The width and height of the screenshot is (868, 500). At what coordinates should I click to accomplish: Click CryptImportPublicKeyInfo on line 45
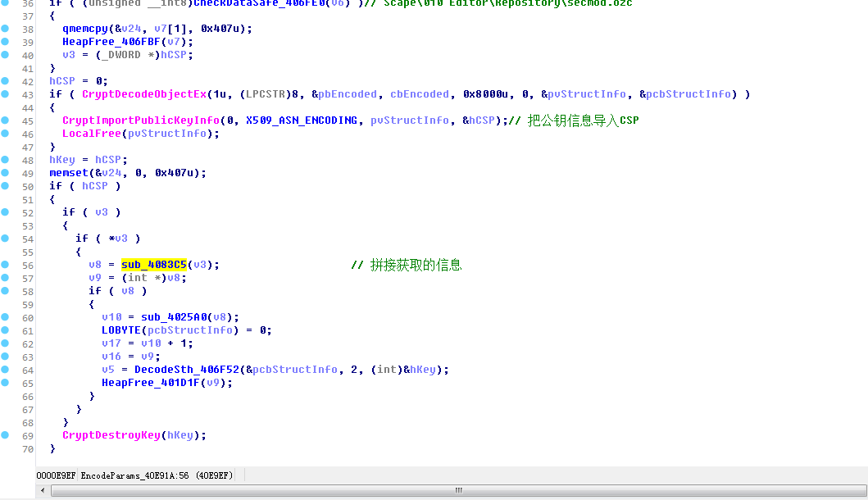coord(141,120)
